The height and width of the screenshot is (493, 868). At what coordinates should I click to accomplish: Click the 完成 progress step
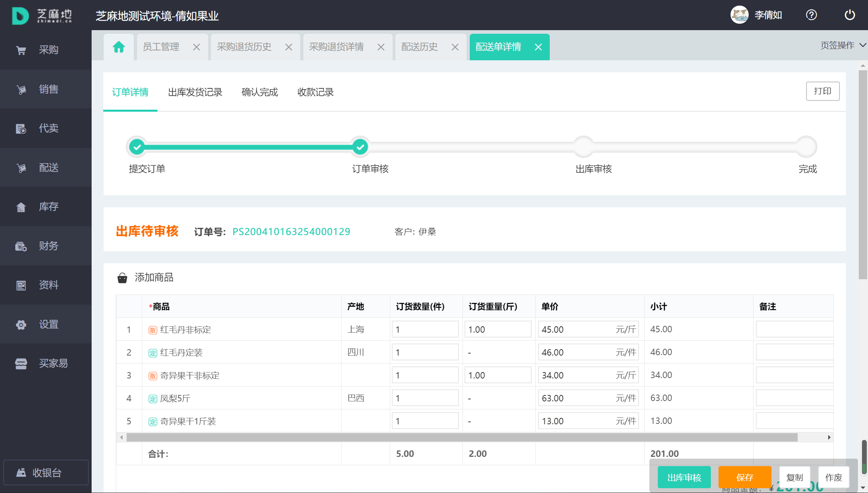[807, 147]
